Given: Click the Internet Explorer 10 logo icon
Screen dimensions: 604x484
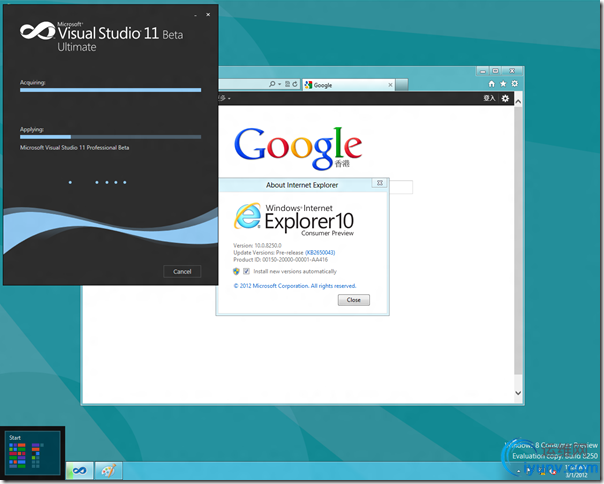Looking at the screenshot, I should 247,216.
